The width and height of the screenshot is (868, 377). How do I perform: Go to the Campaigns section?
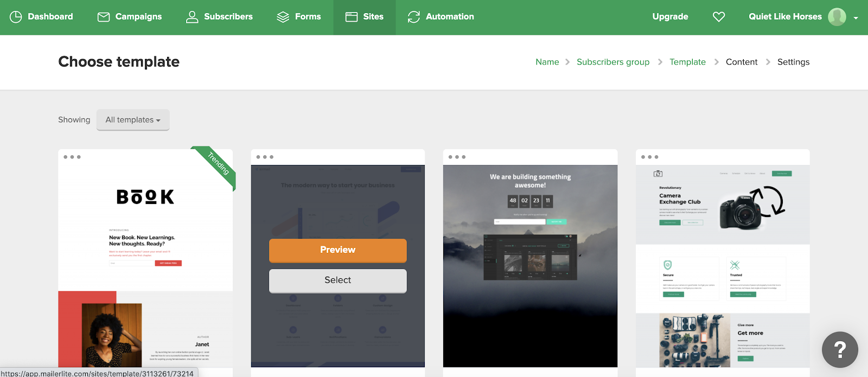pos(138,17)
